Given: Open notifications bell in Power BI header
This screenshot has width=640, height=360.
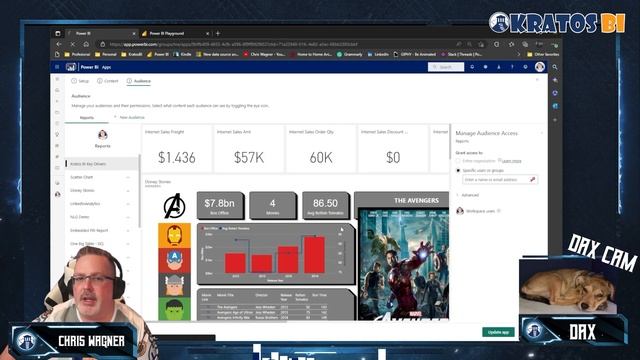Looking at the screenshot, I should (x=472, y=67).
